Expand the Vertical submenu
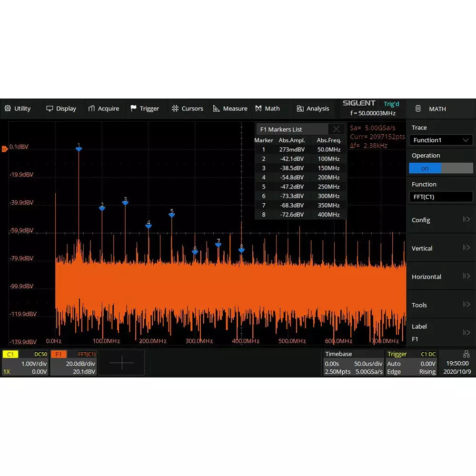This screenshot has height=476, width=476. (x=441, y=248)
